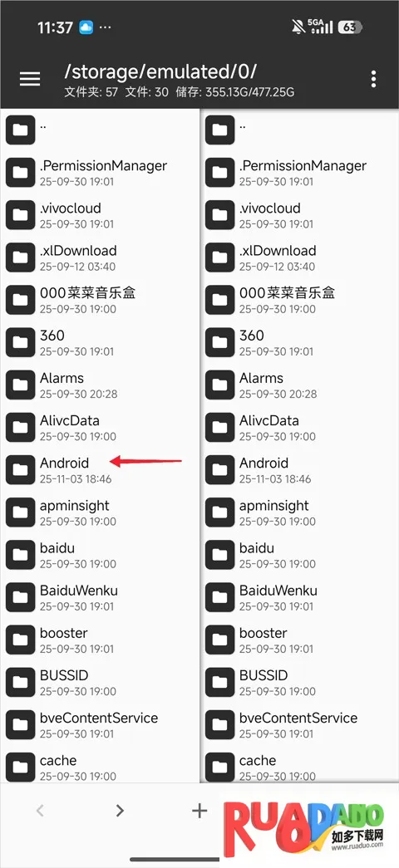
Task: Open .xlDownload folder in right pane
Action: coord(300,257)
